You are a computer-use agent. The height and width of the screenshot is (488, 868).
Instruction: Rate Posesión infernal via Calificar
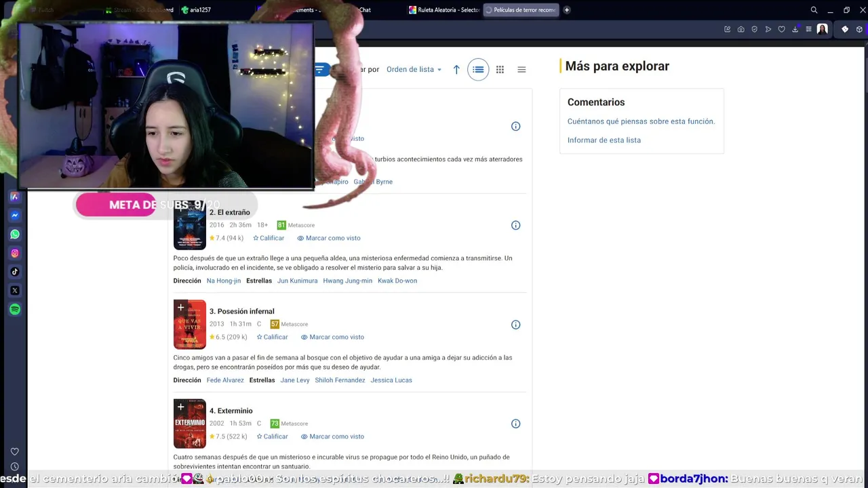tap(272, 337)
